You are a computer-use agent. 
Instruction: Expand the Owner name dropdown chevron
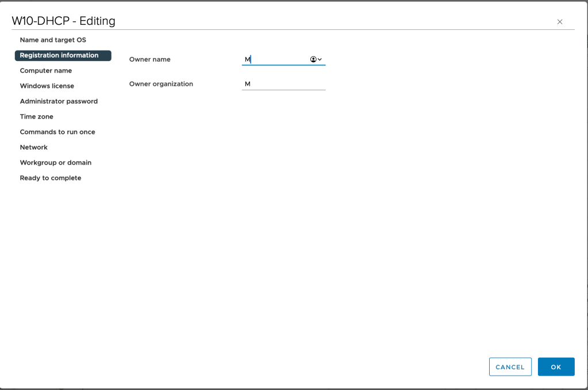(320, 59)
